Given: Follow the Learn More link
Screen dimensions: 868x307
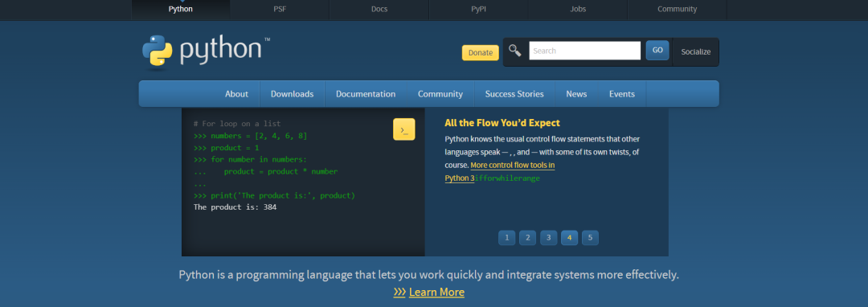Looking at the screenshot, I should [429, 292].
